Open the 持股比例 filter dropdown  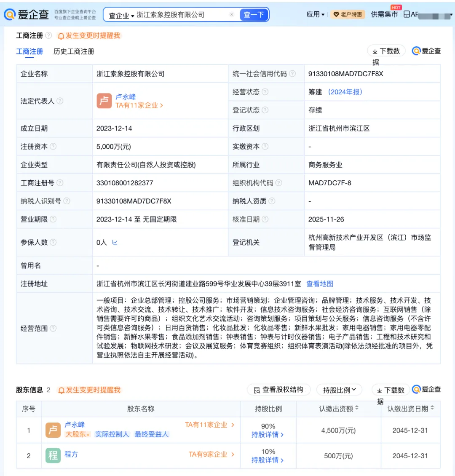[x=339, y=390]
